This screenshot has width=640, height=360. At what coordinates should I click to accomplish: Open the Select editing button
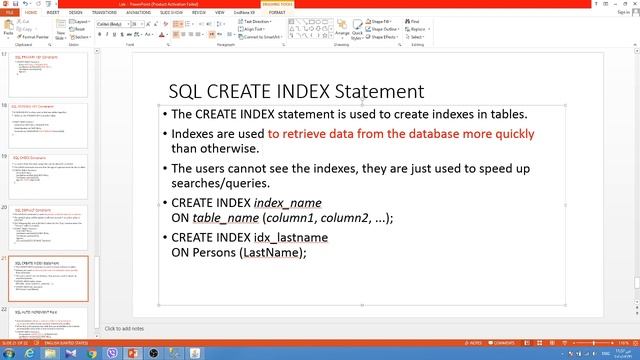pos(414,37)
